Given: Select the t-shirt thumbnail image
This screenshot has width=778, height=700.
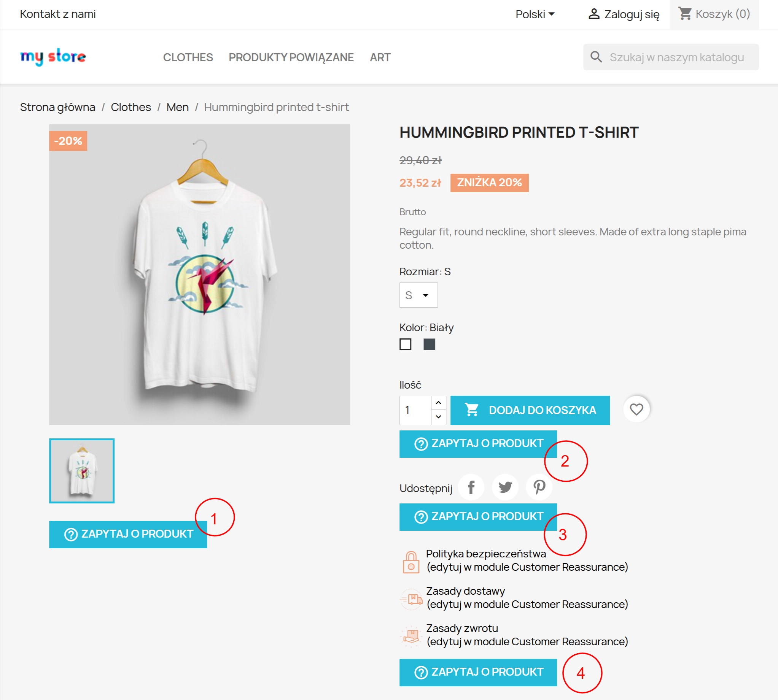Looking at the screenshot, I should click(81, 471).
